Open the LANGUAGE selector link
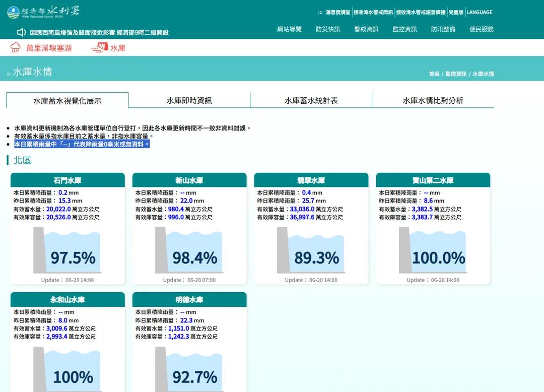The image size is (544, 392). point(480,12)
